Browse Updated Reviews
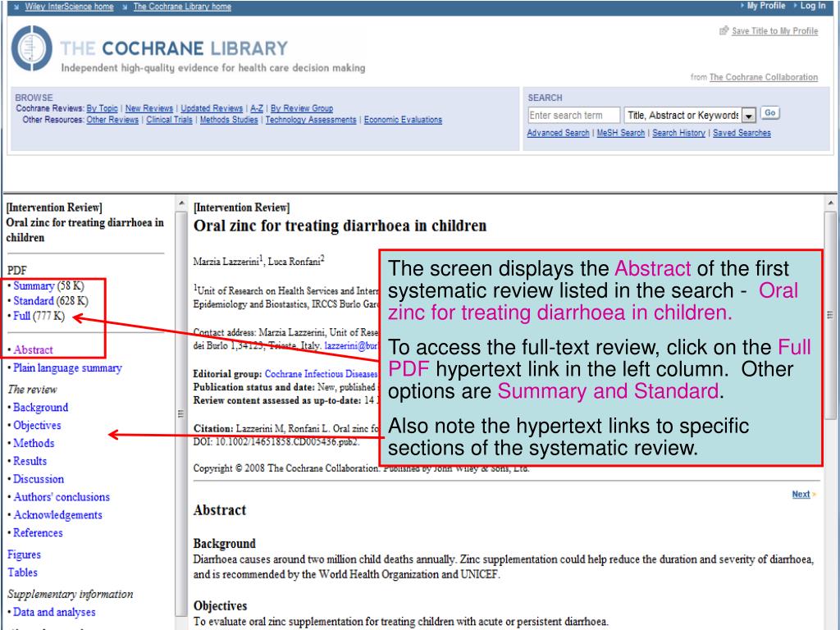 (x=212, y=108)
